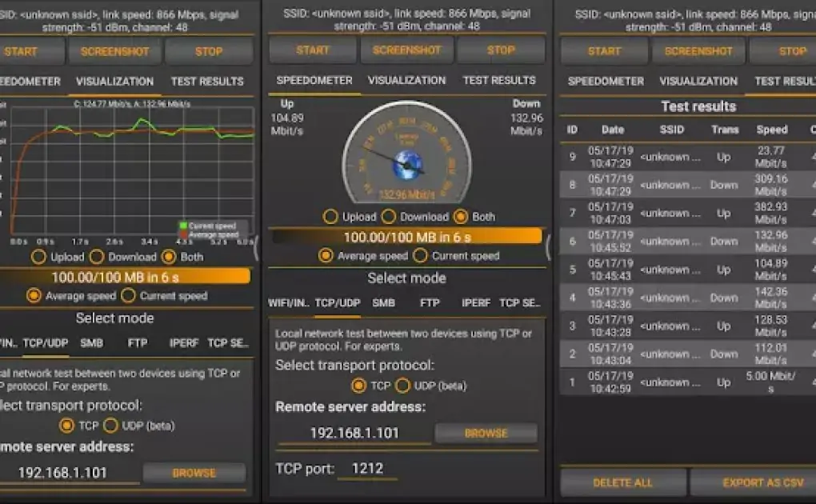Tap STOP on the visualization graph screen
816x504 pixels.
pos(209,51)
